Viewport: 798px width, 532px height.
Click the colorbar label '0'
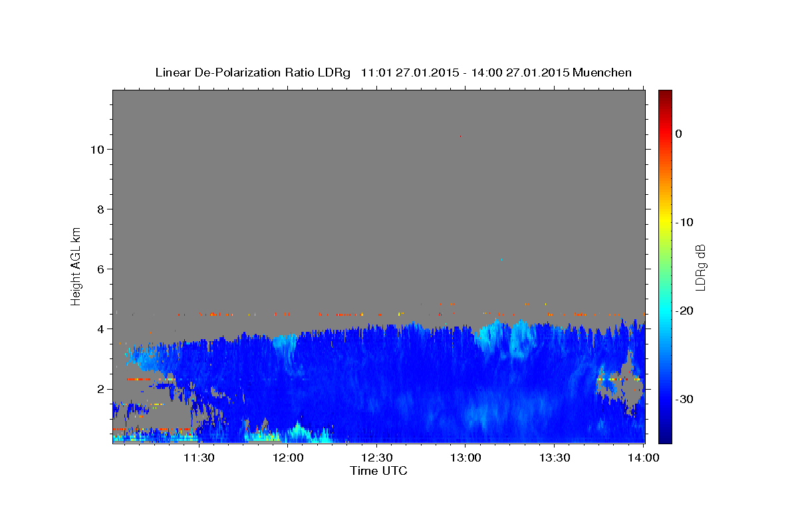(679, 134)
